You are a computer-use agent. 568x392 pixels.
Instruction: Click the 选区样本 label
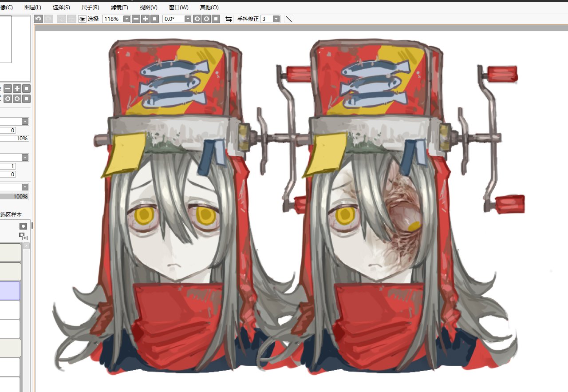click(11, 215)
